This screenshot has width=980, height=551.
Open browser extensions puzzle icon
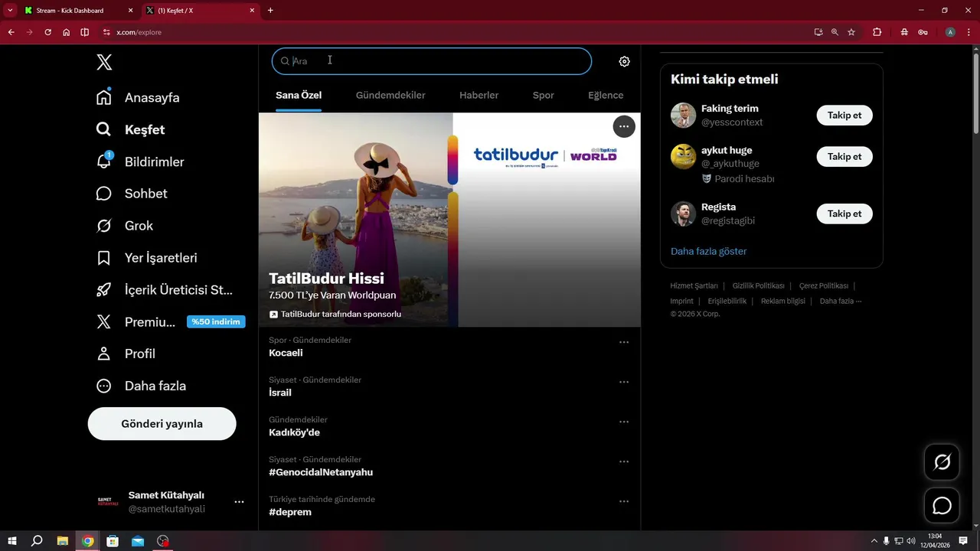pos(877,32)
